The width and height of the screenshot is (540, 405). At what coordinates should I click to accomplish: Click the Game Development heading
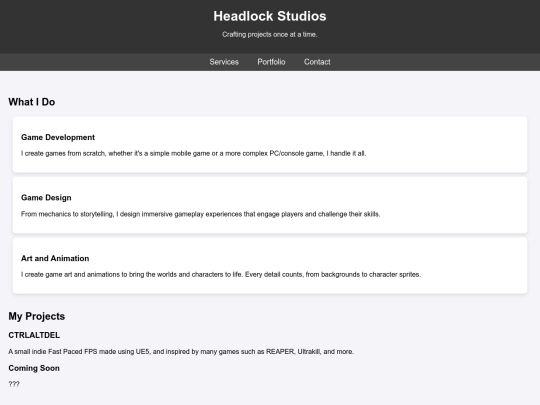coord(58,137)
